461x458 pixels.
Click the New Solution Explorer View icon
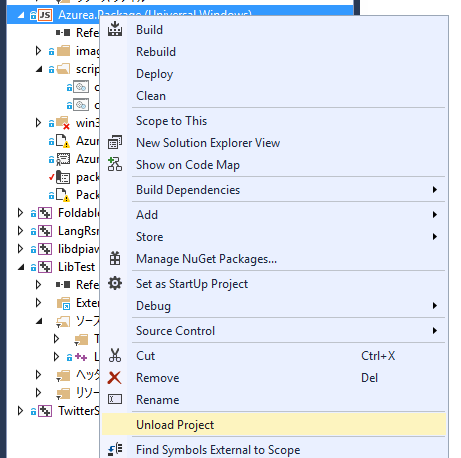(x=115, y=143)
